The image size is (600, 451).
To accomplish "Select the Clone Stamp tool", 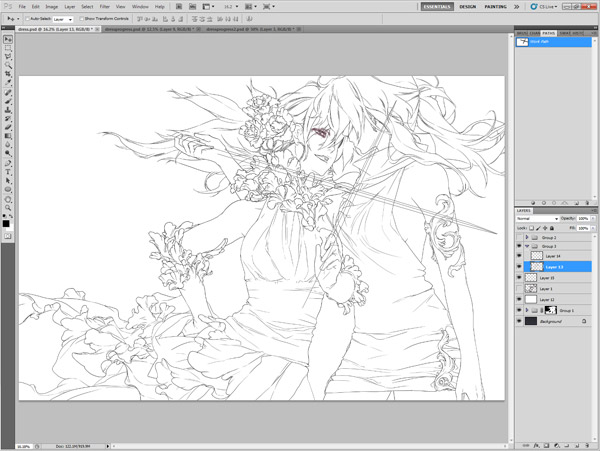I will pyautogui.click(x=8, y=110).
